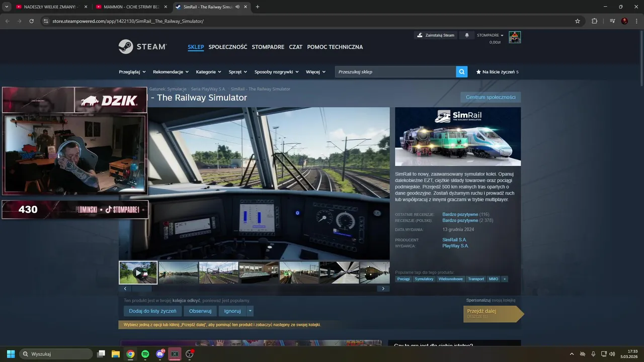Open Chrome tab search chevron
Viewport: 644px width, 362px height.
tap(7, 7)
